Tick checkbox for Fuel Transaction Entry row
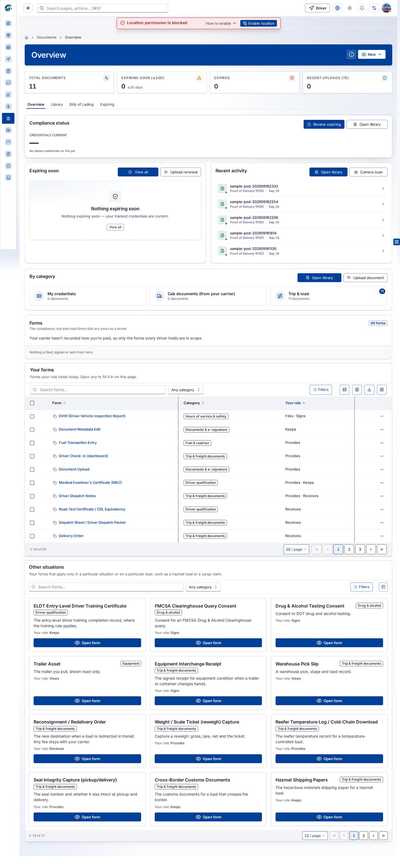Screen dimensions: 400x868 pos(32,443)
